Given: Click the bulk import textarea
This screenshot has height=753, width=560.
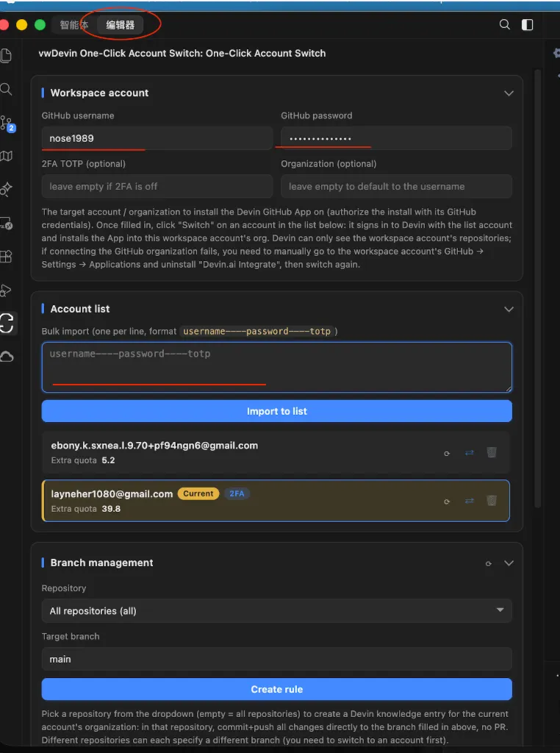Looking at the screenshot, I should (277, 368).
